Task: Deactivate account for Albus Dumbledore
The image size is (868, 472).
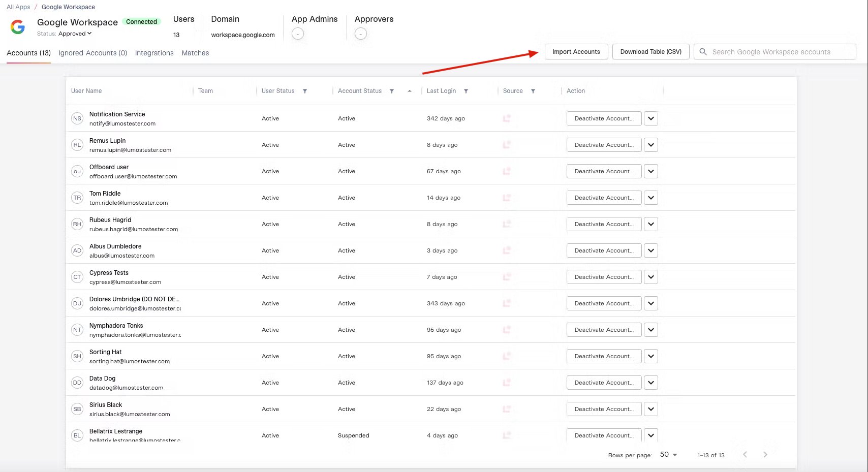Action: (604, 250)
